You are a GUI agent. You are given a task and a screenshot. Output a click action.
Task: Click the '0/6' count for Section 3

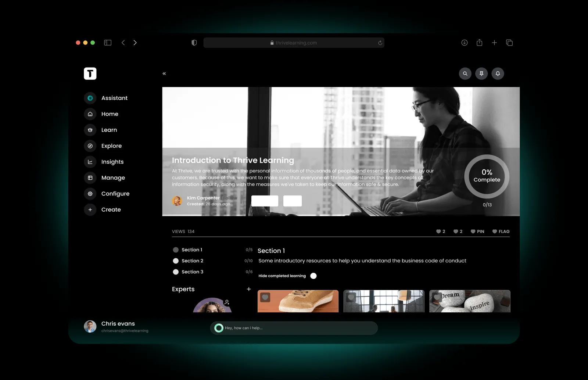coord(249,272)
